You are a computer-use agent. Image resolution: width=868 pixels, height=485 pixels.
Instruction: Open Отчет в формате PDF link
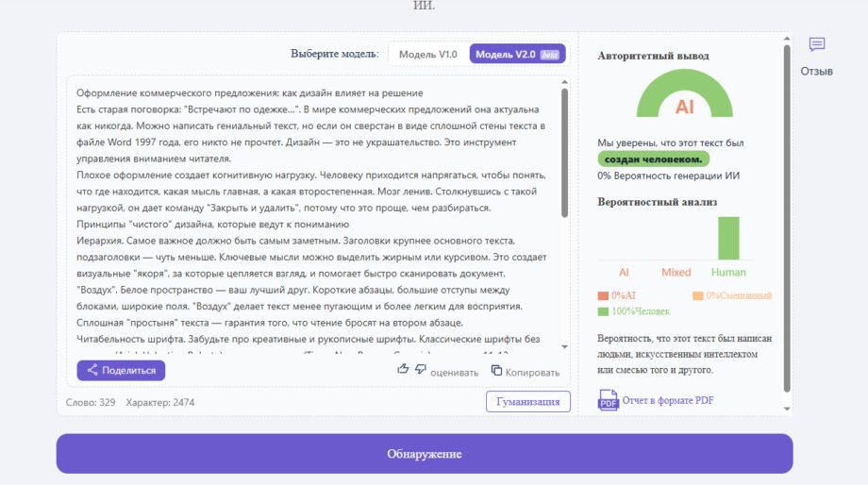click(668, 401)
